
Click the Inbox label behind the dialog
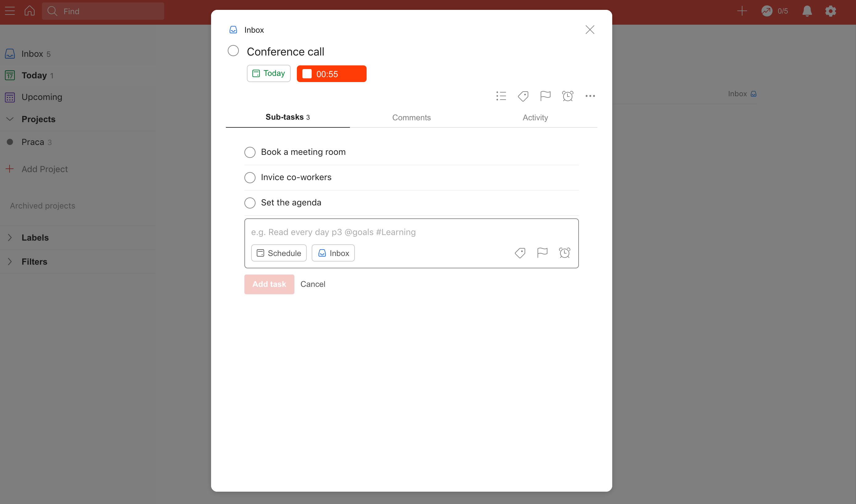[742, 94]
